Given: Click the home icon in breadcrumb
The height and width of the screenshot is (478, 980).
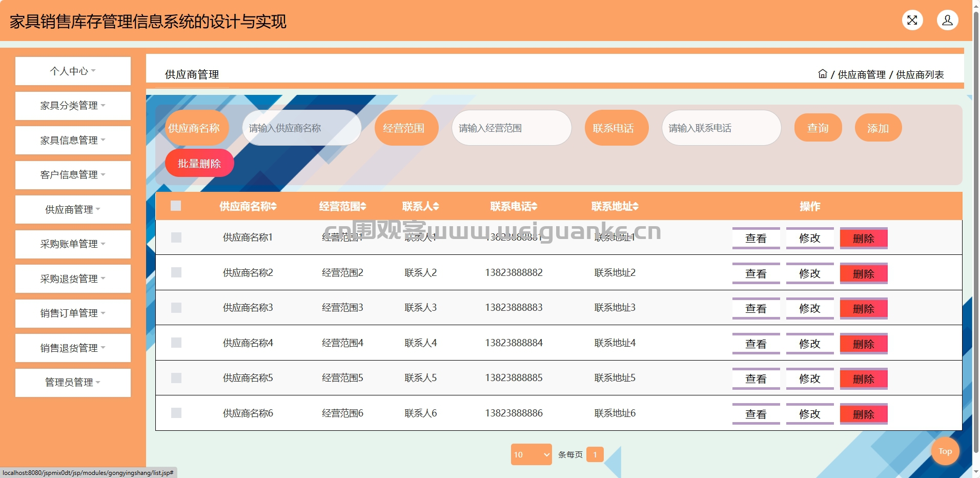Looking at the screenshot, I should click(x=822, y=74).
